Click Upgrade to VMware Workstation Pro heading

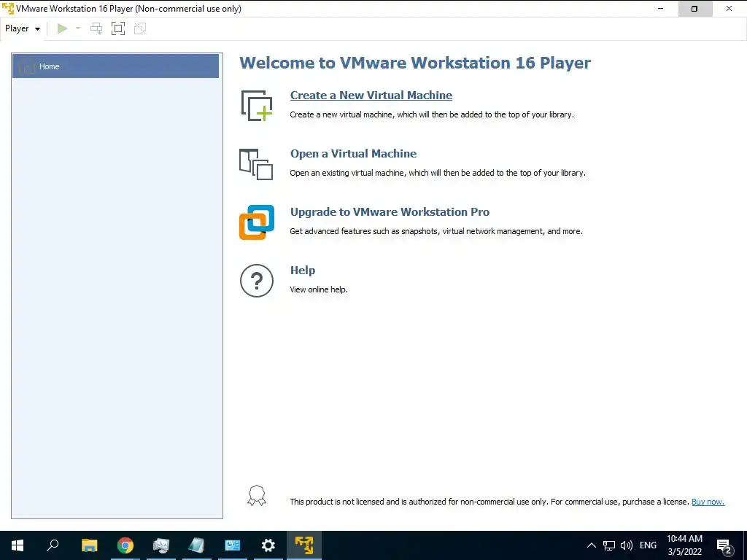(x=390, y=212)
